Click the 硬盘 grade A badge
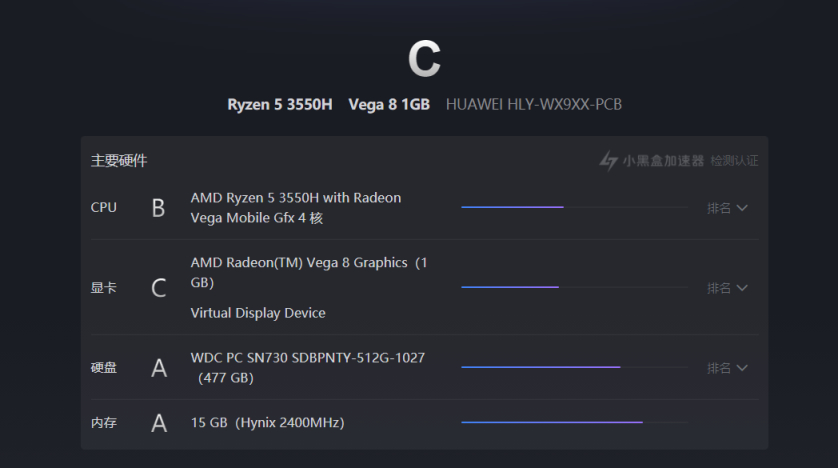The height and width of the screenshot is (468, 838). [x=158, y=368]
